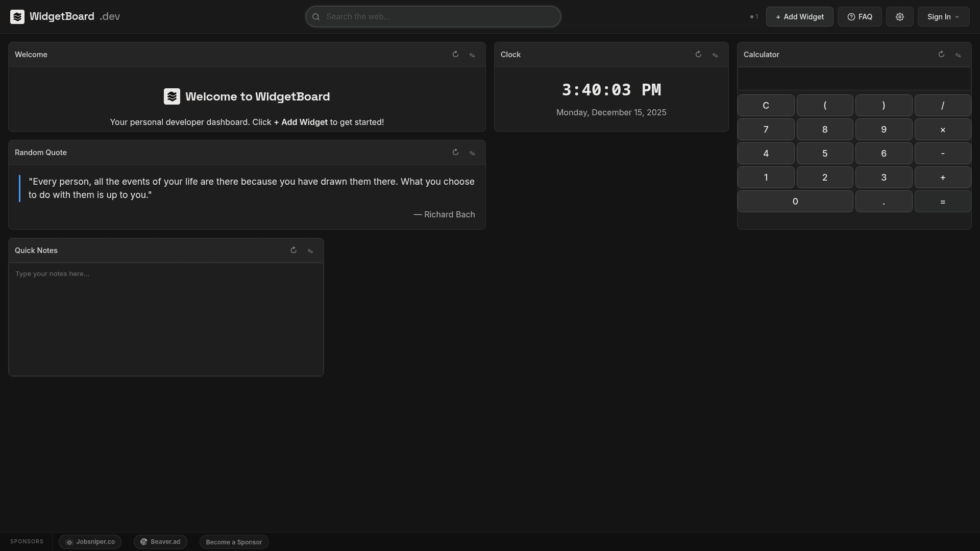Toggle edit mode on the Random Quote widget
The image size is (980, 551).
click(x=472, y=152)
